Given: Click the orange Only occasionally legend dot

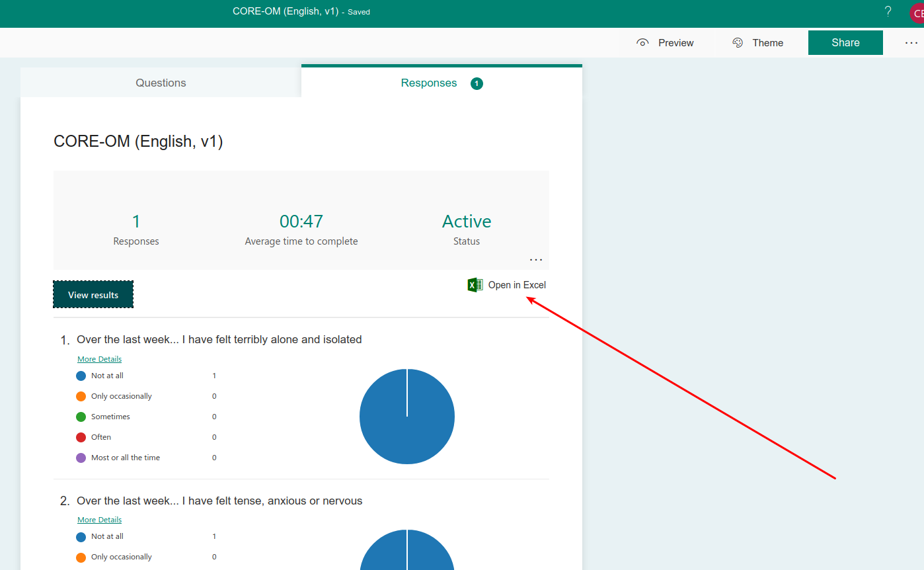Looking at the screenshot, I should [80, 395].
